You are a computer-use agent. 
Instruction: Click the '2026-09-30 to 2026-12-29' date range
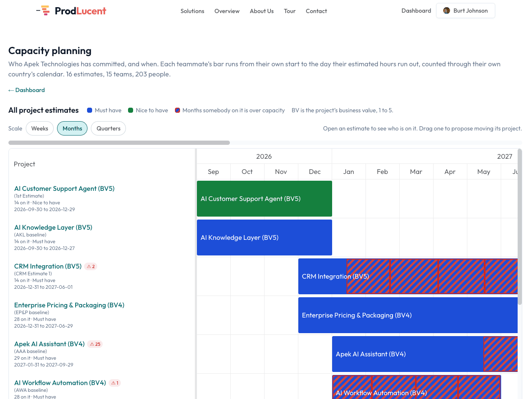point(45,209)
